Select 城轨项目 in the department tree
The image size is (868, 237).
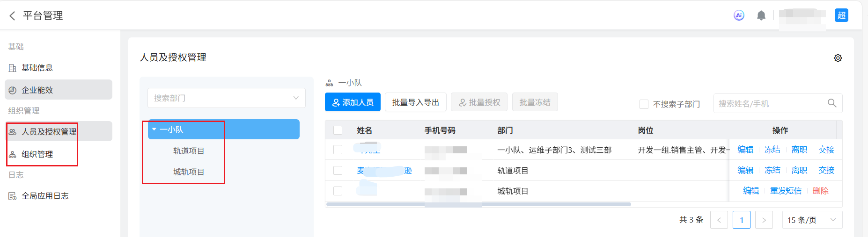189,172
